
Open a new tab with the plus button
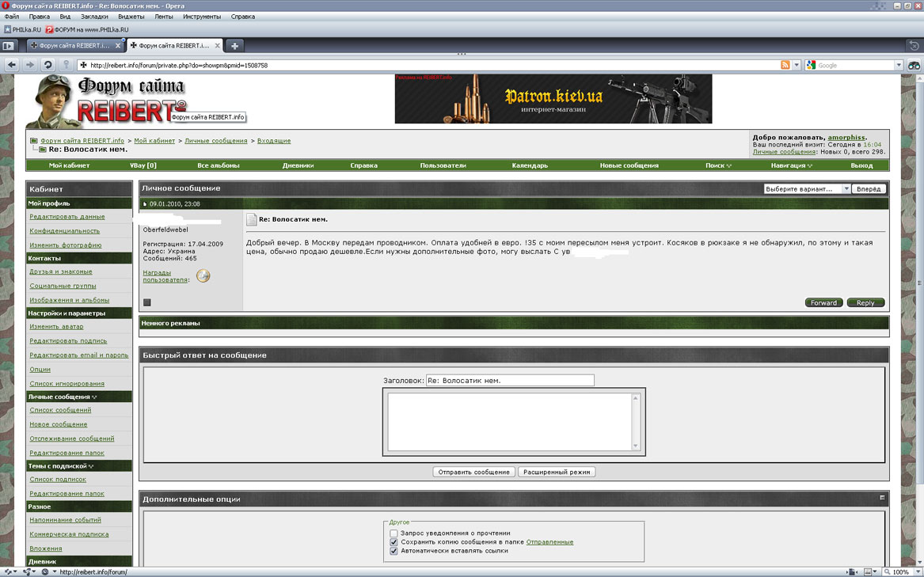click(234, 45)
